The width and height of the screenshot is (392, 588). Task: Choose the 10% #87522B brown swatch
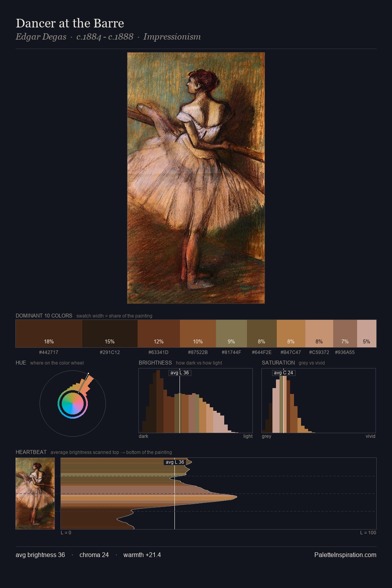tap(198, 334)
